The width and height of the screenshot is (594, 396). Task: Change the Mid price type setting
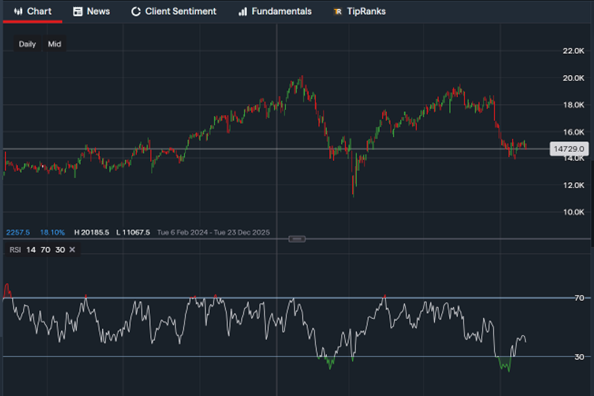click(x=54, y=44)
